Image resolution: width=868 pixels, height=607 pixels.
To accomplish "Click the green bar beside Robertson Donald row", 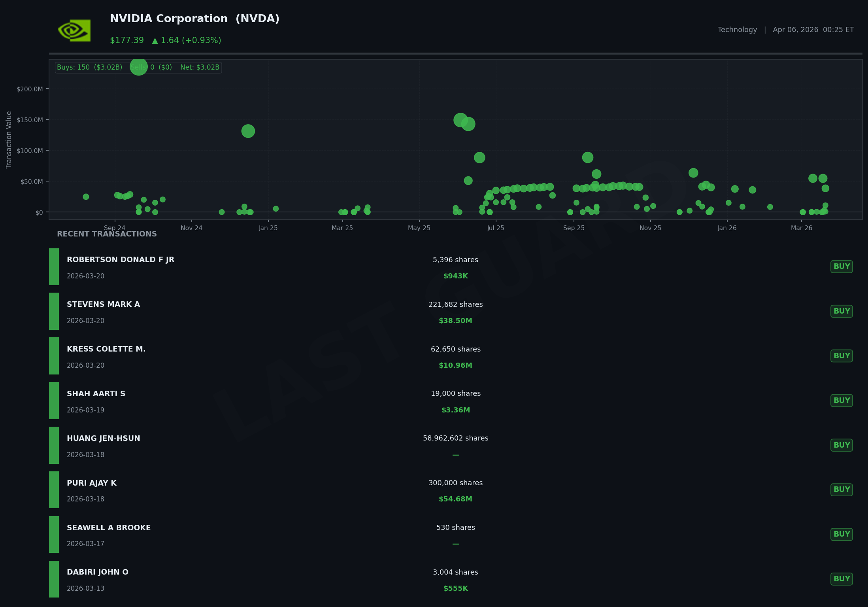I will pyautogui.click(x=54, y=267).
